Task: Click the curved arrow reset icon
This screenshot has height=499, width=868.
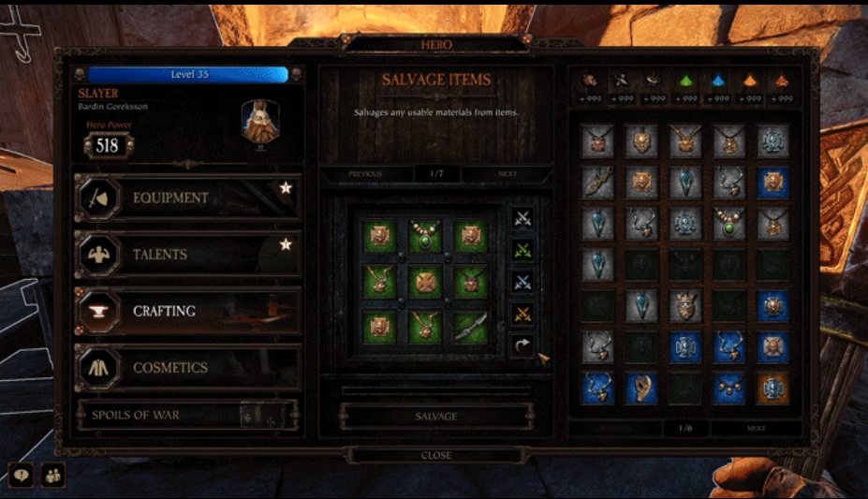Action: coord(522,345)
